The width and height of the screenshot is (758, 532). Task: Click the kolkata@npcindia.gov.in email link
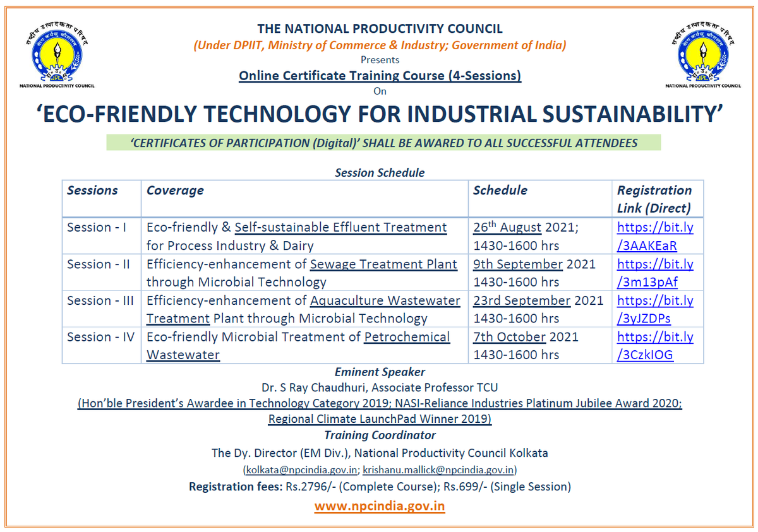[x=303, y=470]
